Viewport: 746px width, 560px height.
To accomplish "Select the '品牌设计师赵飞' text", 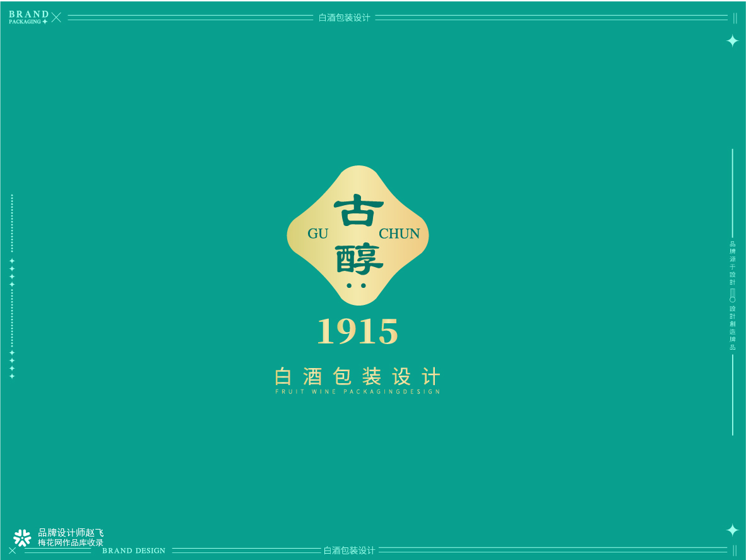I will [71, 532].
